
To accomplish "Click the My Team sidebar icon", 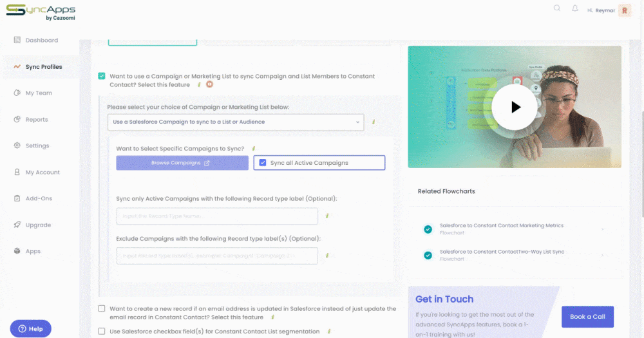I will tap(17, 93).
